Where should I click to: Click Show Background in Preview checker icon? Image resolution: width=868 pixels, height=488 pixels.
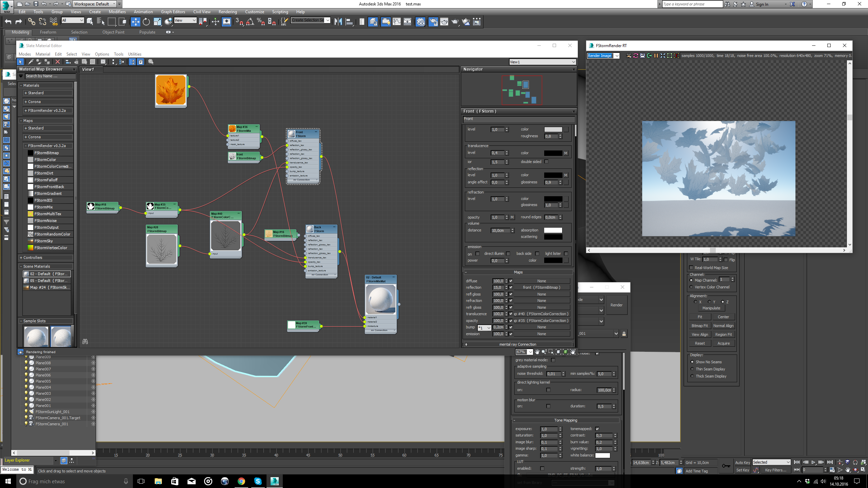[x=93, y=62]
